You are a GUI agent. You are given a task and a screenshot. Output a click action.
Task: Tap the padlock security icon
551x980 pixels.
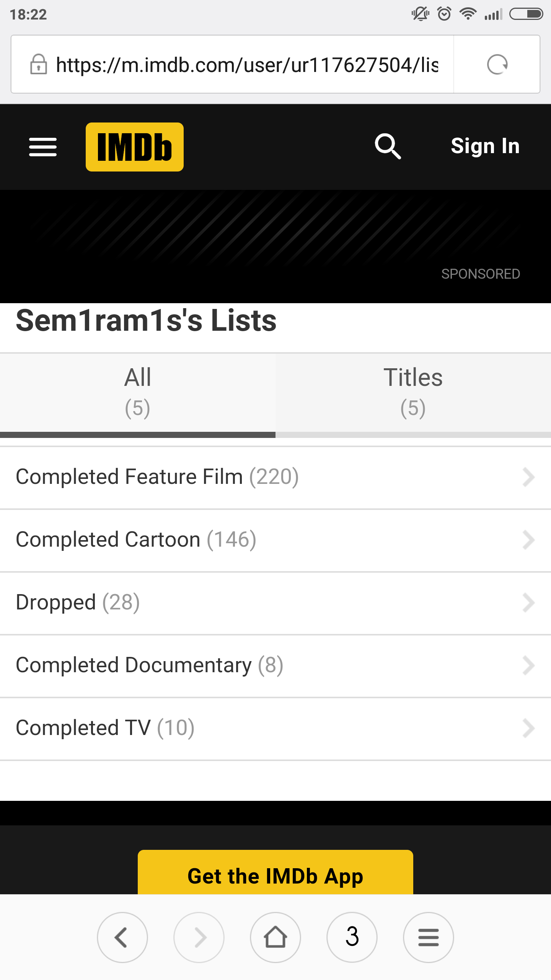[x=38, y=64]
